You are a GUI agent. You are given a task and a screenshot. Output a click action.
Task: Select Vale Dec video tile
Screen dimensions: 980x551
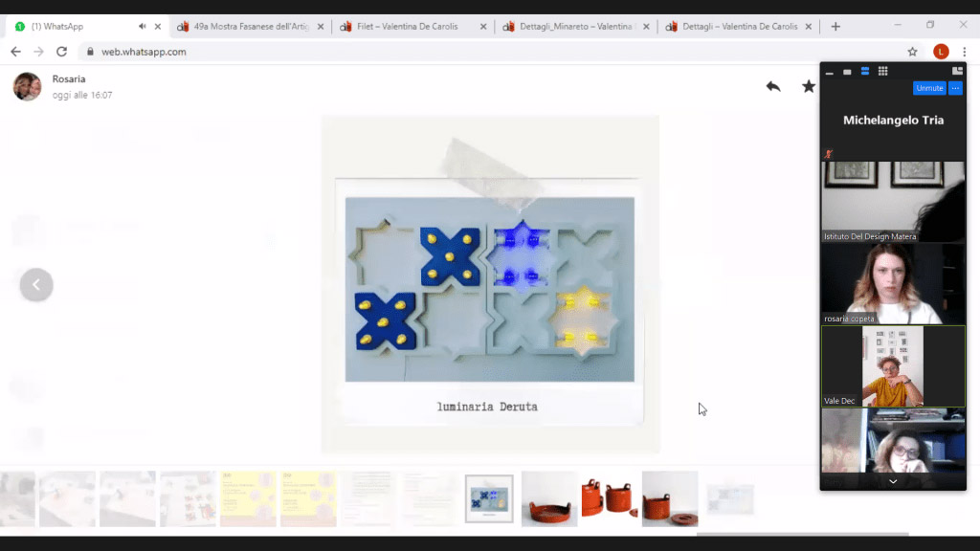893,366
